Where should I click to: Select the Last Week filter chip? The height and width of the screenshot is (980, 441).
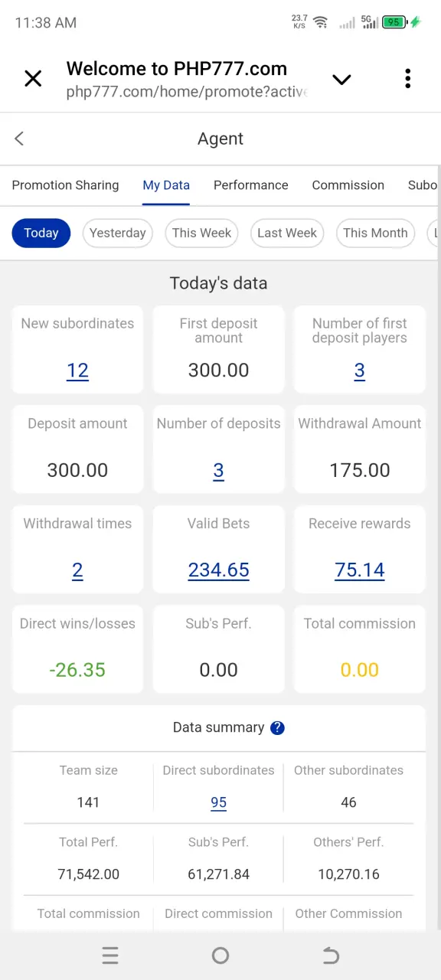(x=287, y=233)
